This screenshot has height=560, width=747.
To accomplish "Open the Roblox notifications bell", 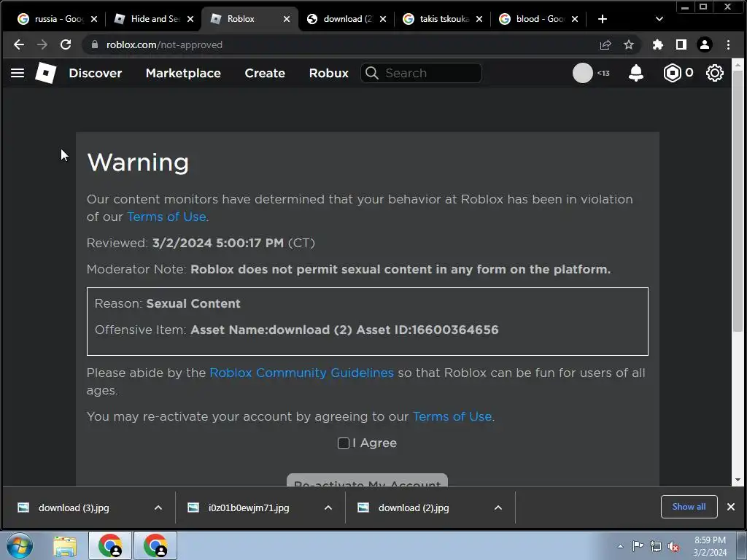I will [636, 73].
